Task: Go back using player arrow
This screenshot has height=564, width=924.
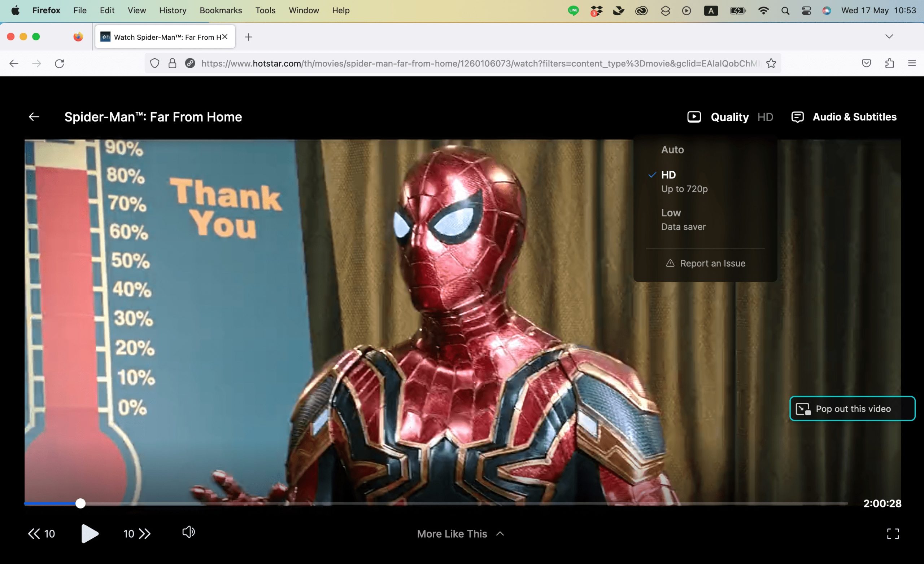Action: (34, 117)
